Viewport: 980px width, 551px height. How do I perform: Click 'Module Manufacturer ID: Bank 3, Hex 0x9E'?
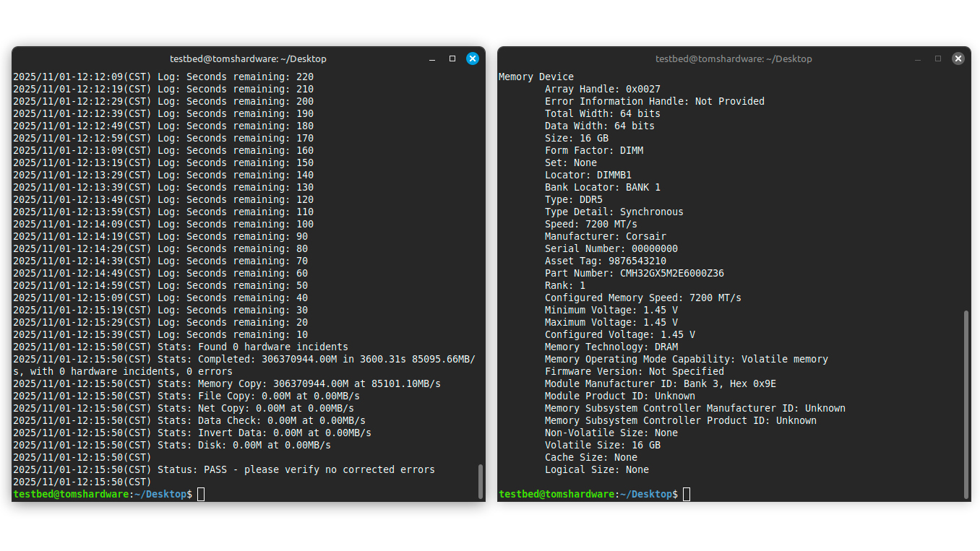coord(661,383)
